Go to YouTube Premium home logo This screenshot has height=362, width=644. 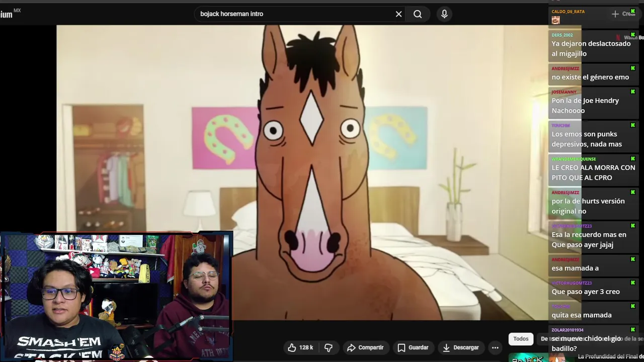tap(10, 14)
